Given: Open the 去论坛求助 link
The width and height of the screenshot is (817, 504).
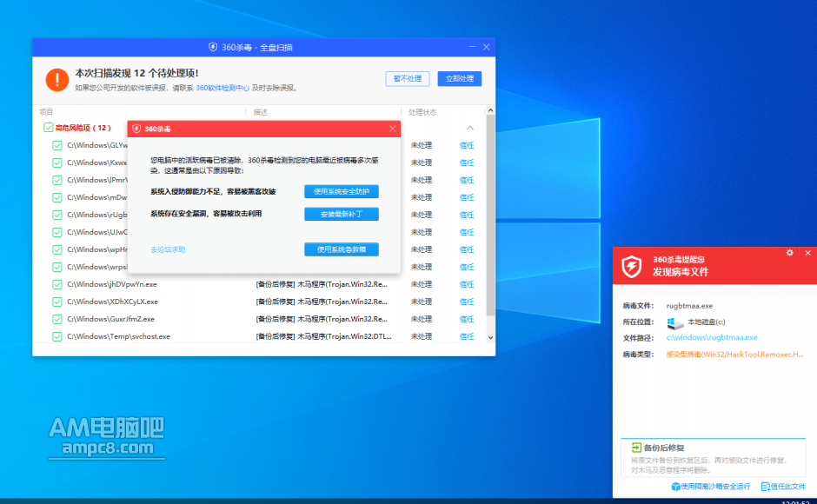Looking at the screenshot, I should point(168,249).
